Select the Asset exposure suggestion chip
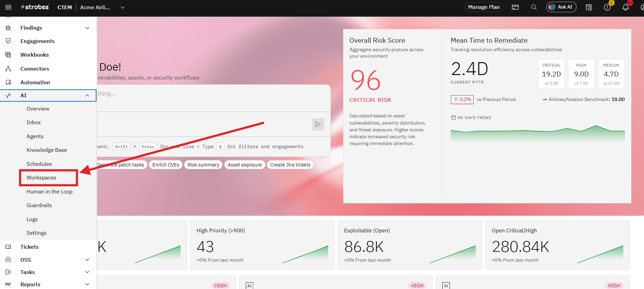 (x=245, y=165)
